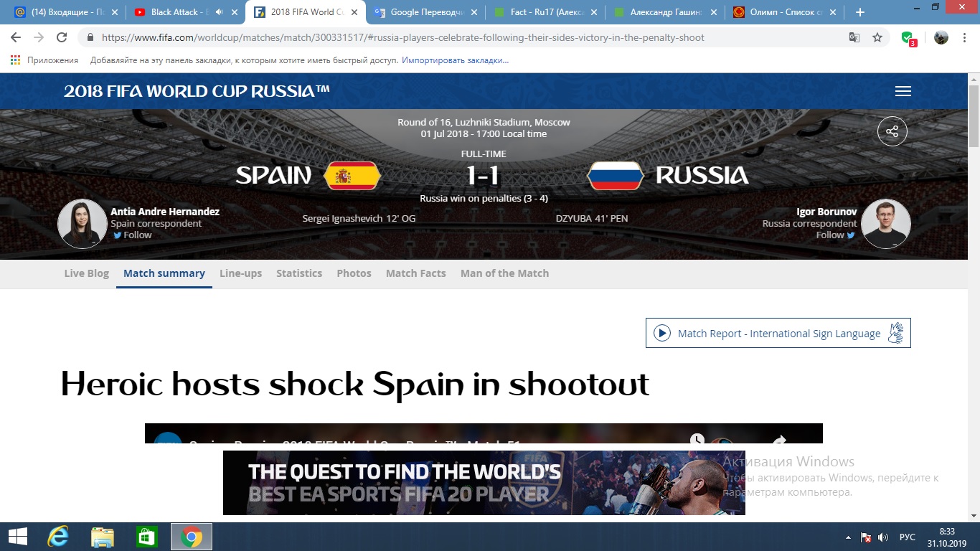This screenshot has width=980, height=551.
Task: Open the Apps shortcut in bookmarks bar
Action: pos(44,60)
